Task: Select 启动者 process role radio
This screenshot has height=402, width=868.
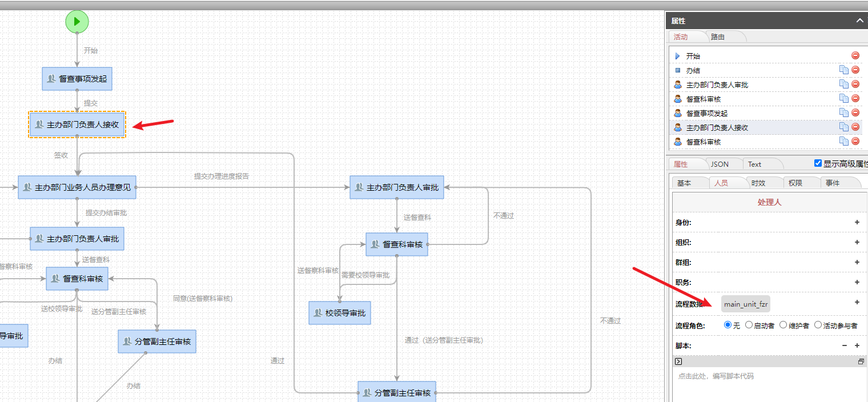Action: tap(749, 325)
